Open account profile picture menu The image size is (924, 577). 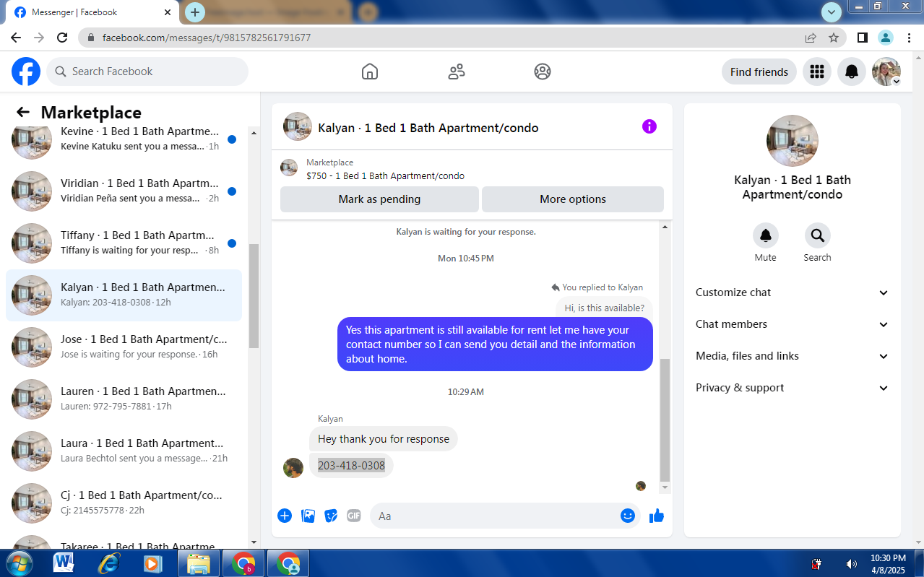886,71
